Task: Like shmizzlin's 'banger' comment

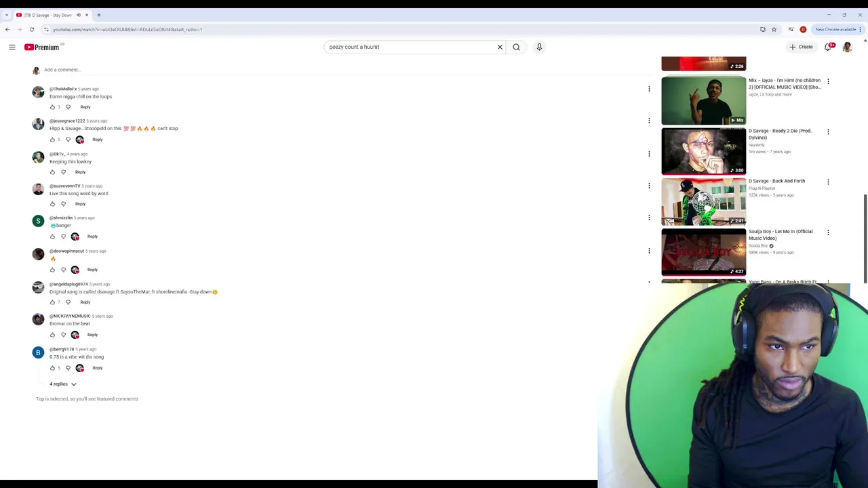Action: (x=52, y=237)
